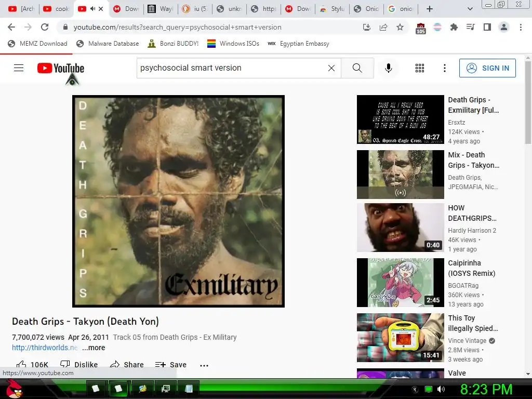Play HOW DEATHGRIPS video thumbnail
Screen dimensions: 532x399
pyautogui.click(x=401, y=228)
